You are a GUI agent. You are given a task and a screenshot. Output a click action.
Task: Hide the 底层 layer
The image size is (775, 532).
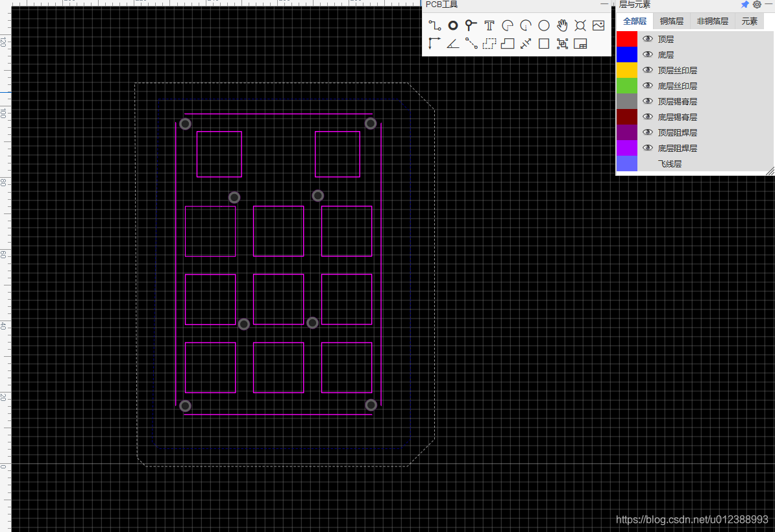point(648,54)
